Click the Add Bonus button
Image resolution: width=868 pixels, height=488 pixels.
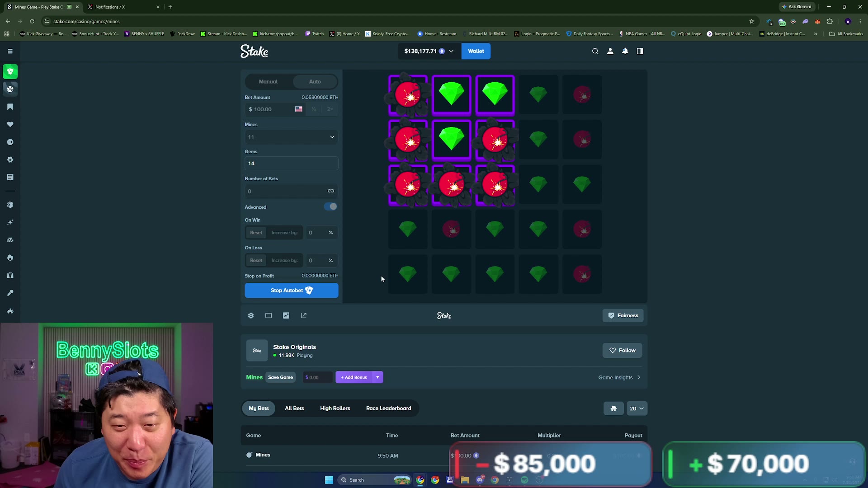(354, 377)
